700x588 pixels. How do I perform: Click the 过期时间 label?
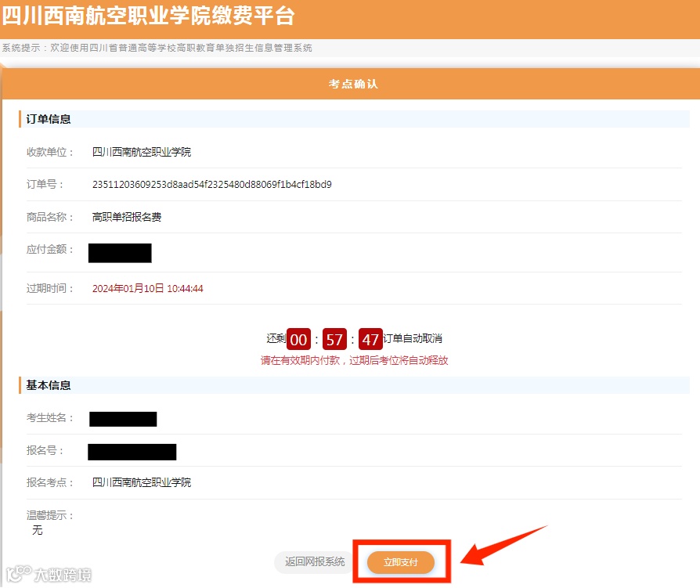tap(50, 288)
